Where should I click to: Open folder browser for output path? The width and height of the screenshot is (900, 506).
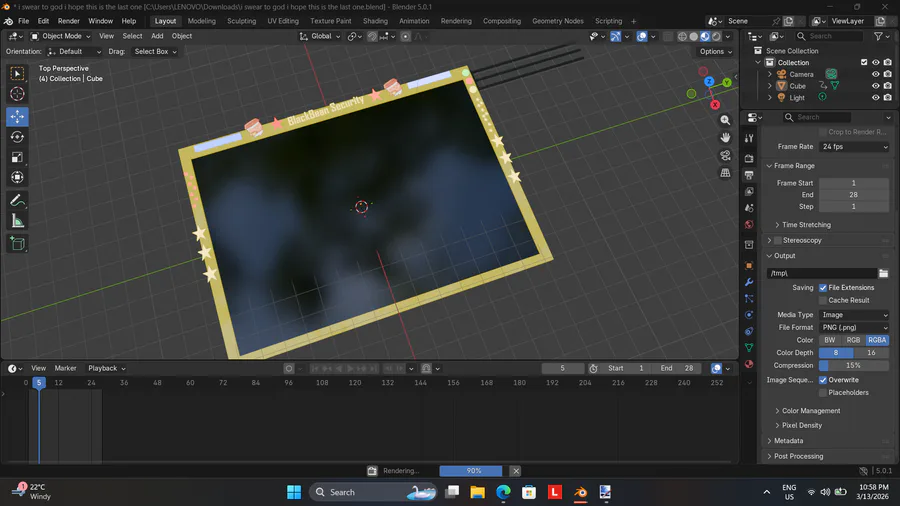pyautogui.click(x=883, y=273)
